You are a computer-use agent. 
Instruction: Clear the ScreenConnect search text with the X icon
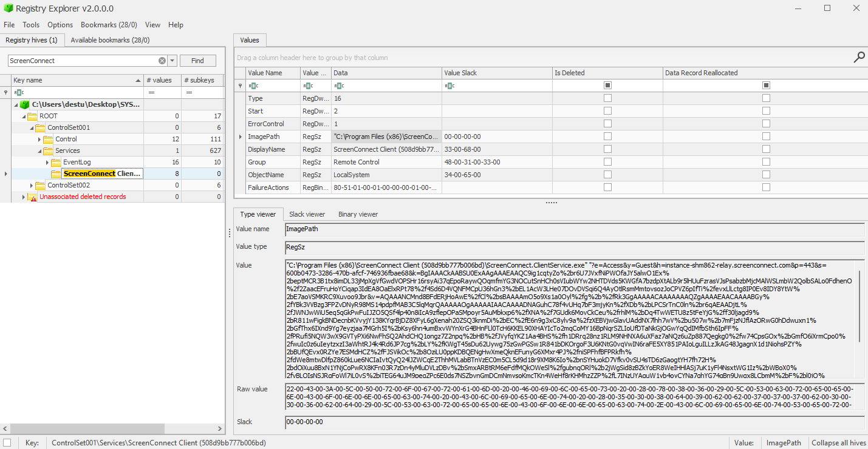click(x=162, y=61)
